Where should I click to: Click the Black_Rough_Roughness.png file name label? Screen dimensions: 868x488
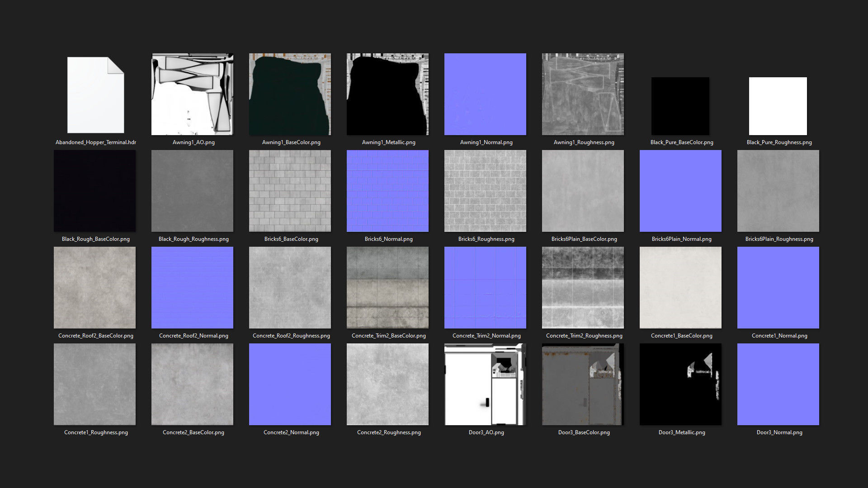tap(193, 239)
